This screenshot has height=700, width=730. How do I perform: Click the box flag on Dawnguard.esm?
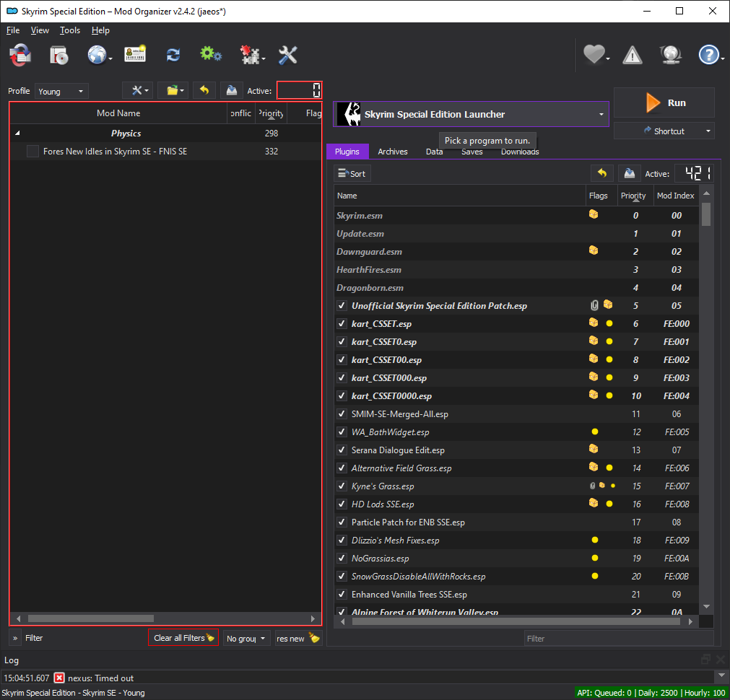(594, 250)
